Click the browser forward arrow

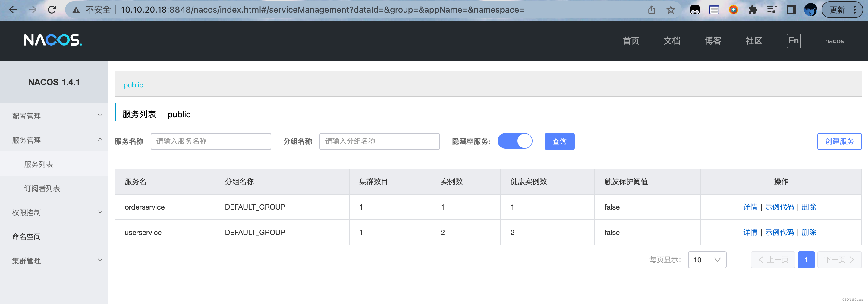[32, 10]
